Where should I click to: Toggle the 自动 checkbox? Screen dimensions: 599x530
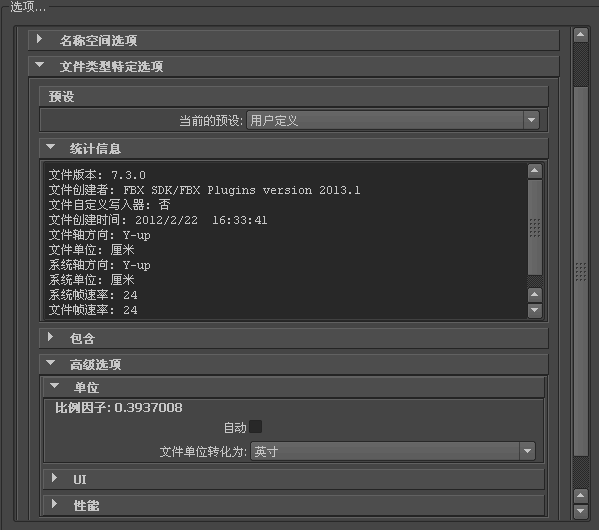[x=255, y=427]
